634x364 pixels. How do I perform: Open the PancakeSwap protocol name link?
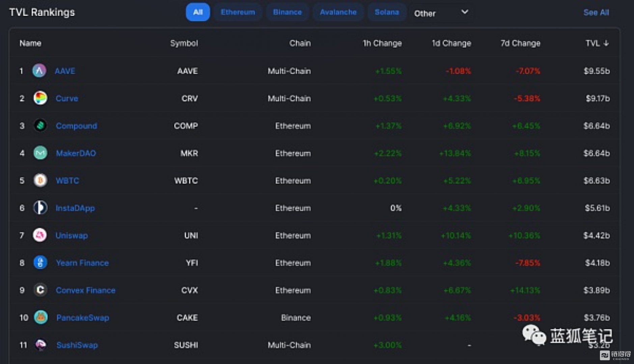(x=83, y=317)
